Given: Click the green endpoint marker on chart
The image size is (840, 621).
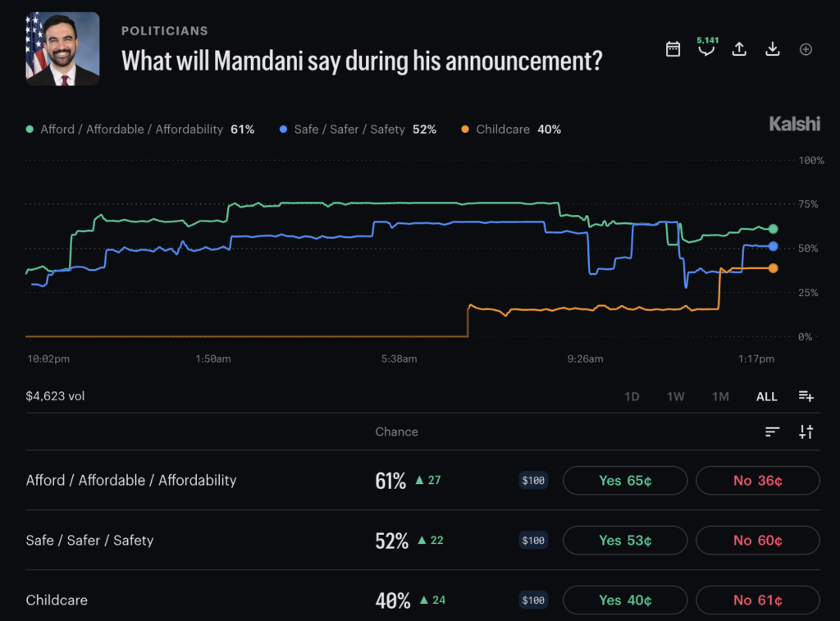Looking at the screenshot, I should 773,229.
